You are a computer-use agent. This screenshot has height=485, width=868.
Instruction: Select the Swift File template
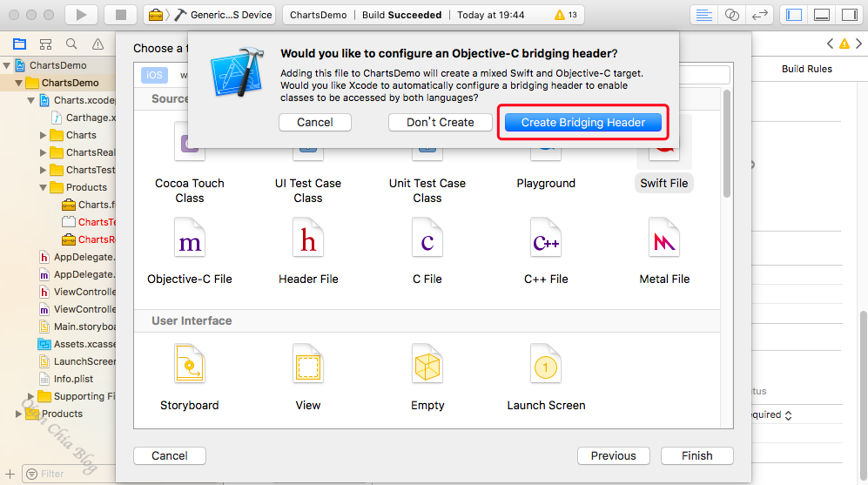[663, 183]
